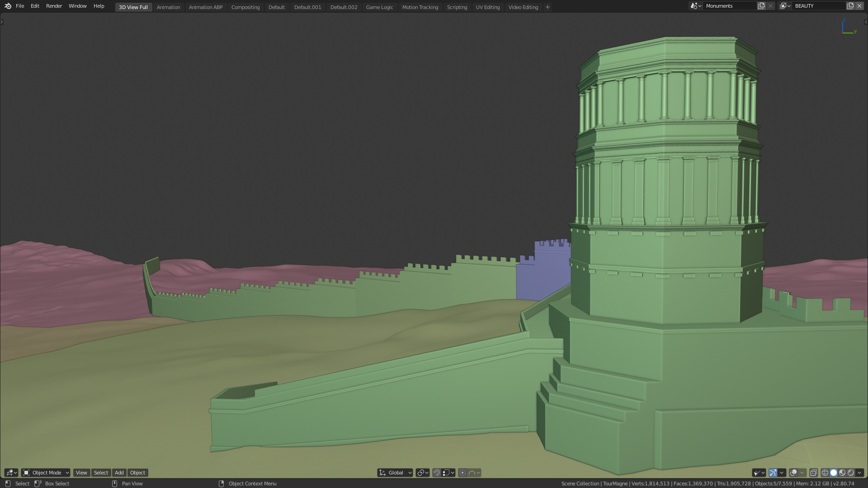Add a new workspace tab
868x488 pixels.
pyautogui.click(x=547, y=7)
